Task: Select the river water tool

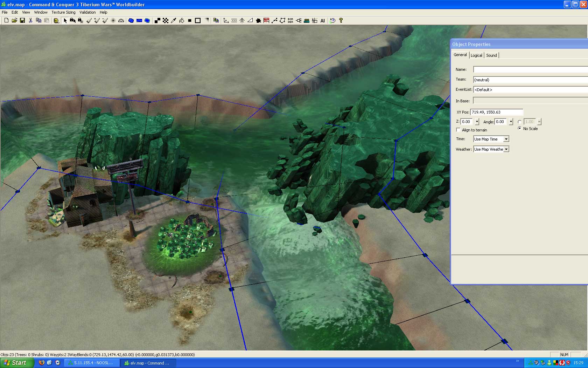Action: (x=139, y=21)
